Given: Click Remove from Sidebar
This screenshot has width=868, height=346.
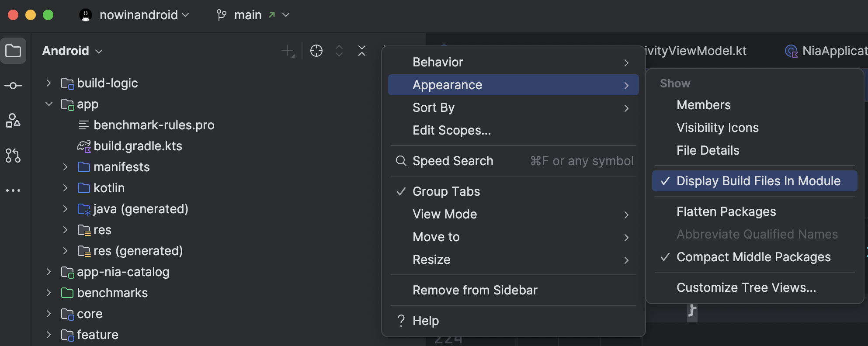Looking at the screenshot, I should [475, 290].
